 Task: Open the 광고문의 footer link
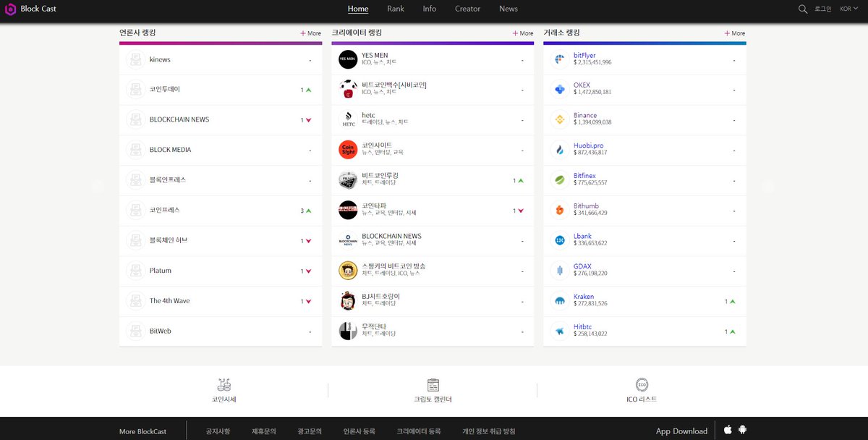click(x=310, y=431)
